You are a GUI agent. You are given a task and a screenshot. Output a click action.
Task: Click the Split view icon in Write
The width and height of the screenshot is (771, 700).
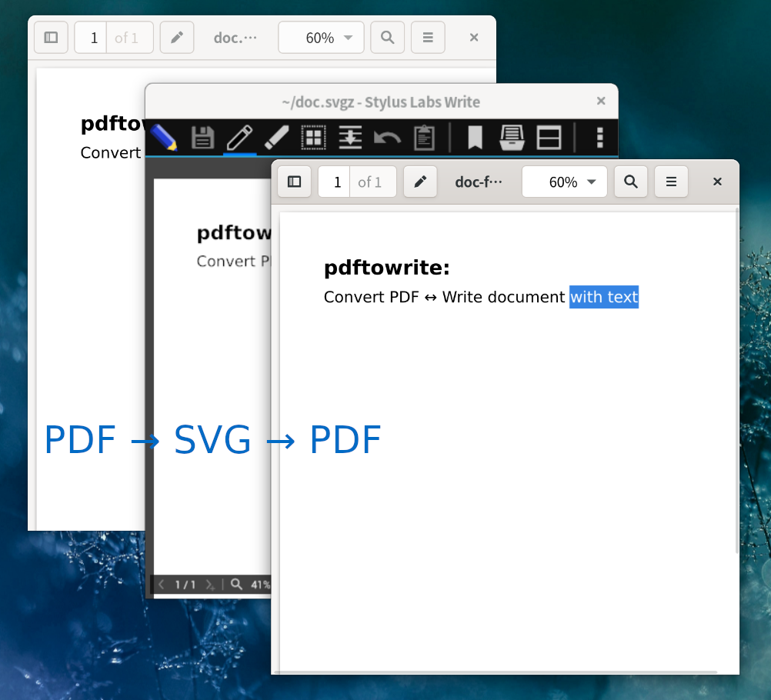[549, 137]
